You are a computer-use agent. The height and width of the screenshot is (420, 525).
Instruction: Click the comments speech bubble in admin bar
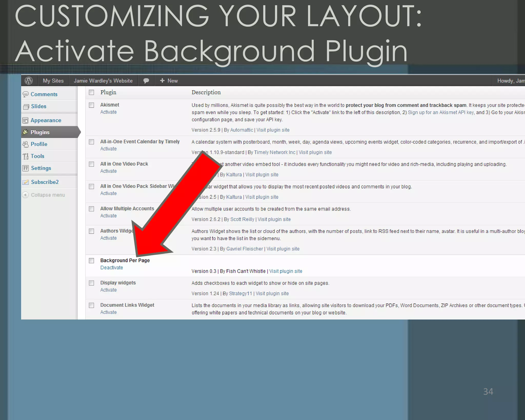[146, 81]
